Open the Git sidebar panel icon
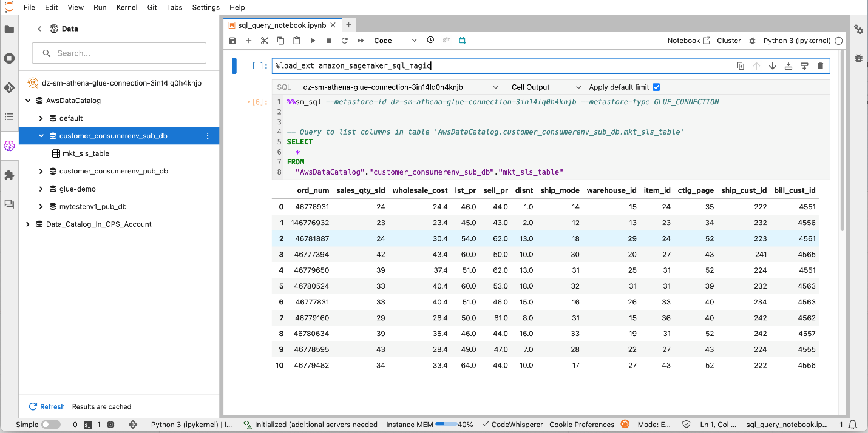Image resolution: width=868 pixels, height=433 pixels. point(9,87)
